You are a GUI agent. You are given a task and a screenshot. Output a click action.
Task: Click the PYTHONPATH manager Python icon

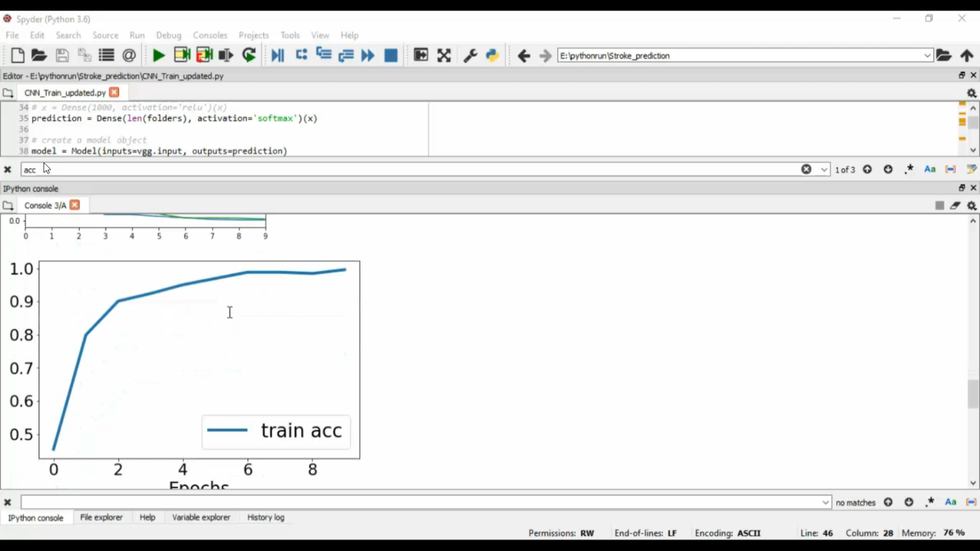tap(493, 55)
